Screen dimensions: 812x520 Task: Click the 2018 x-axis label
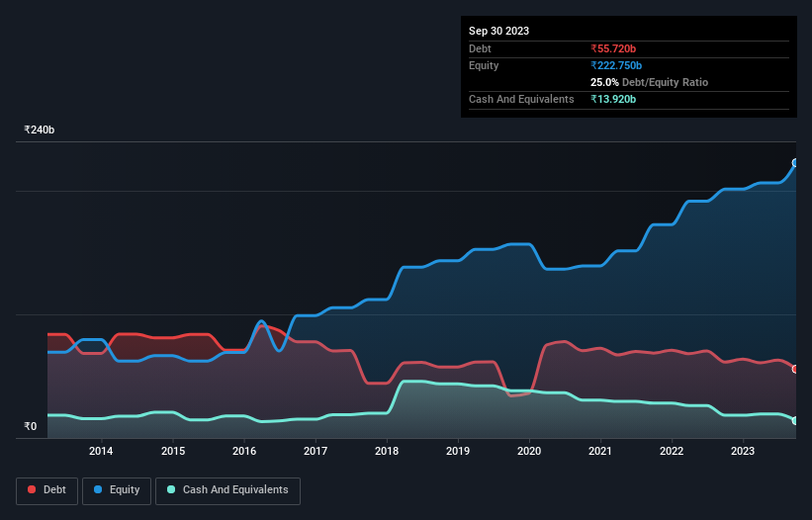(x=387, y=451)
